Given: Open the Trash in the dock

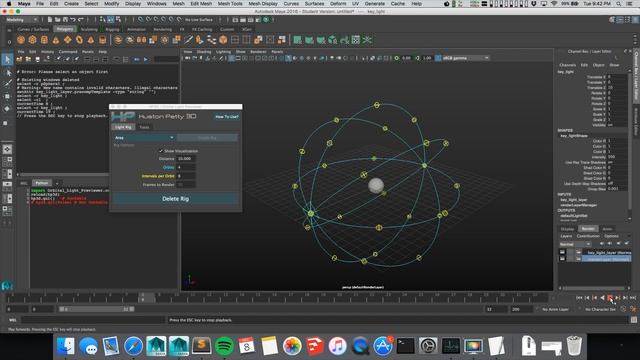Looking at the screenshot, I should (x=574, y=346).
